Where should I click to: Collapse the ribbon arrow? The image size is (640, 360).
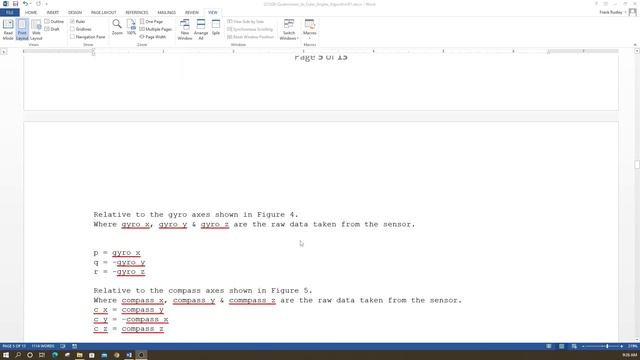[635, 44]
